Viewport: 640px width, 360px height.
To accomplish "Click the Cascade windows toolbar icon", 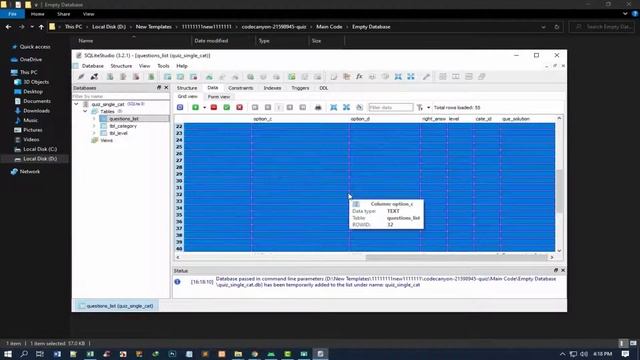I will [482, 77].
